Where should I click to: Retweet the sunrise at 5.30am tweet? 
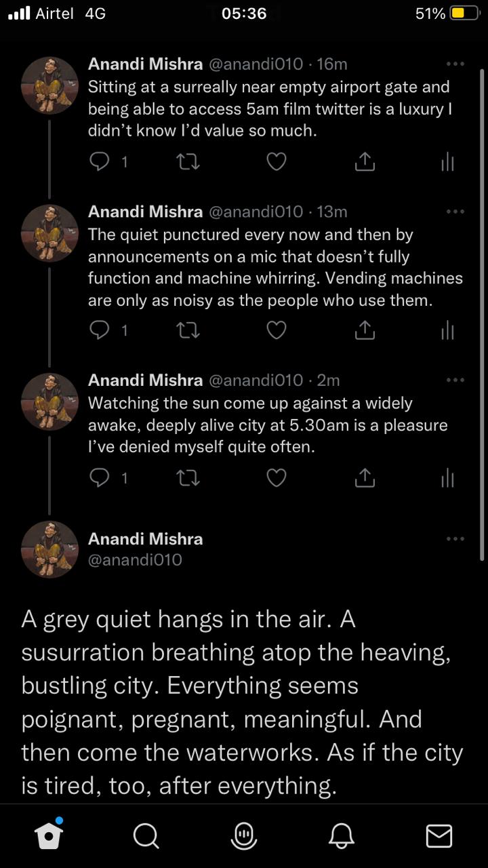[x=188, y=479]
